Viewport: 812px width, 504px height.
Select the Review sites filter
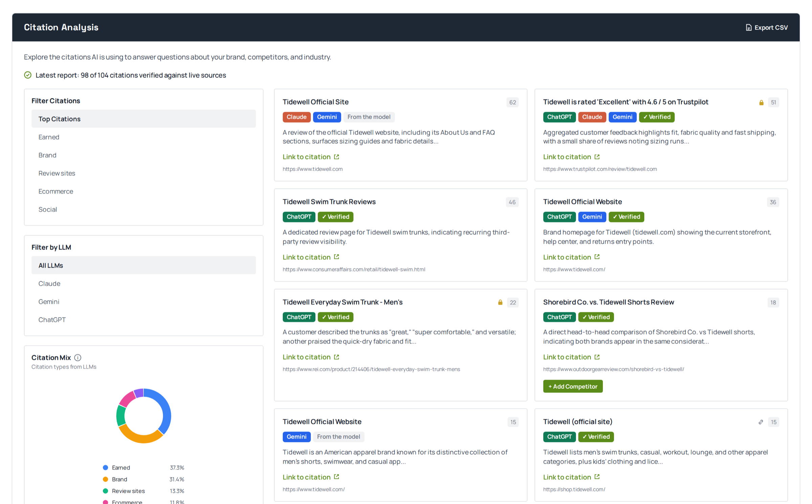coord(143,173)
